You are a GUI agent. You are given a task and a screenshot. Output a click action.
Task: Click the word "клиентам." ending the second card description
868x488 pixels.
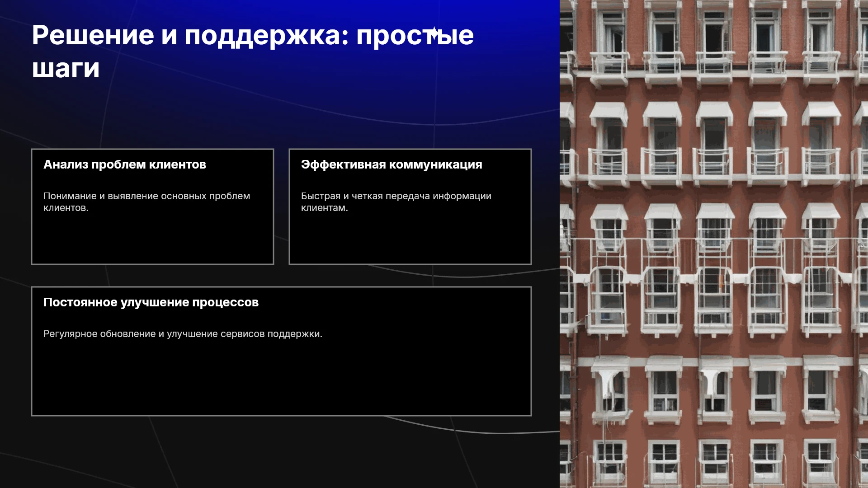click(325, 208)
